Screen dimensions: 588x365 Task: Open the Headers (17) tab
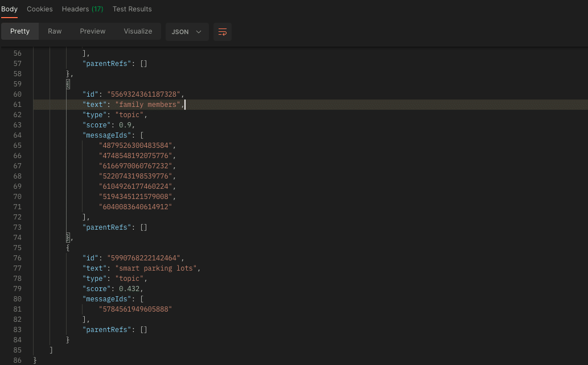82,9
